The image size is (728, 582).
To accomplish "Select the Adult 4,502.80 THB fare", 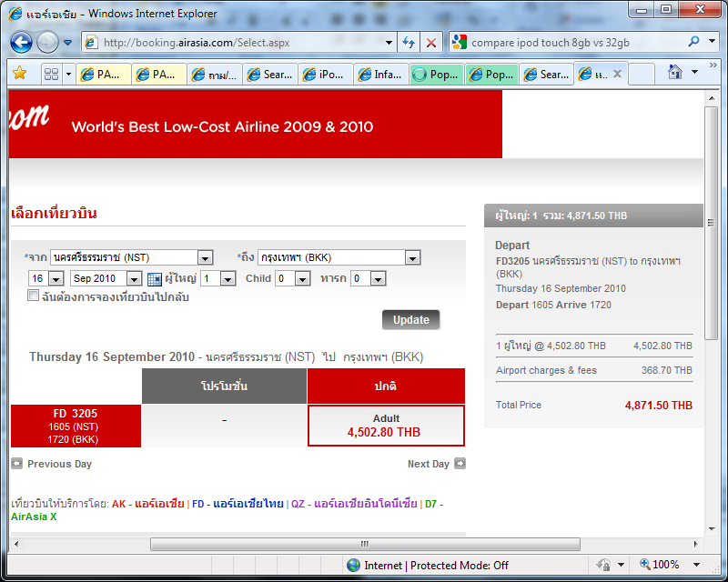I will [386, 426].
